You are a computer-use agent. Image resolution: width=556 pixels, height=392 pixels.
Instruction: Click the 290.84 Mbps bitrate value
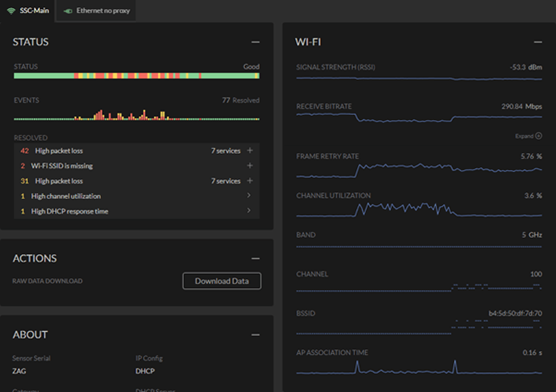(x=522, y=106)
